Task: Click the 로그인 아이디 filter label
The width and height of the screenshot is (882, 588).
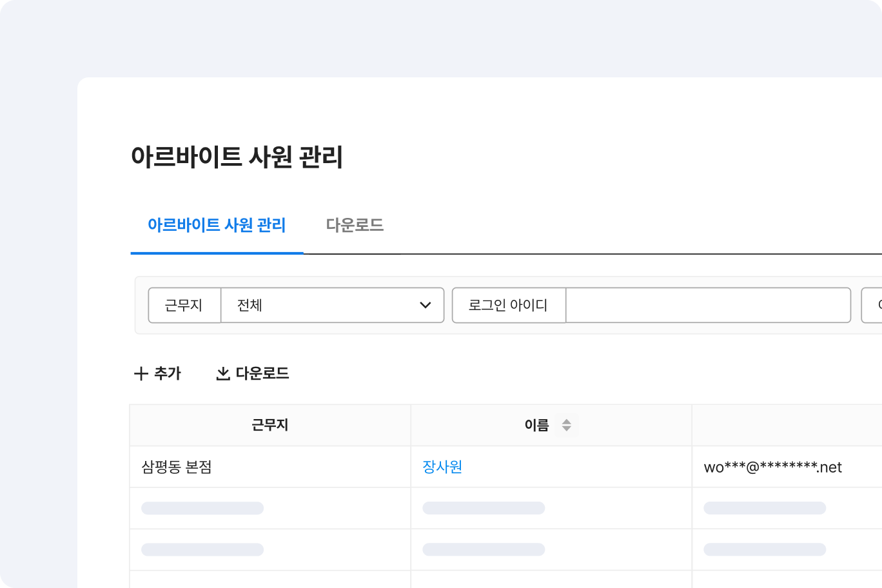Action: 508,305
